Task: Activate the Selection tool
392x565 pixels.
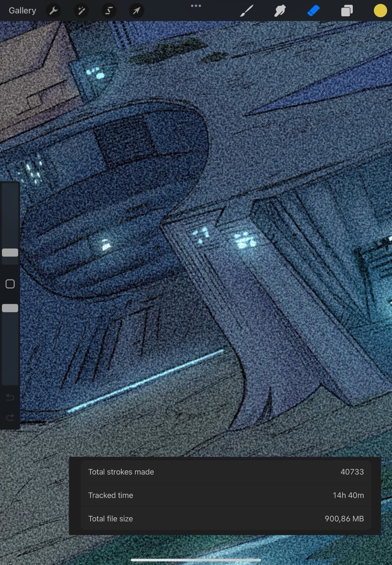Action: click(x=109, y=11)
